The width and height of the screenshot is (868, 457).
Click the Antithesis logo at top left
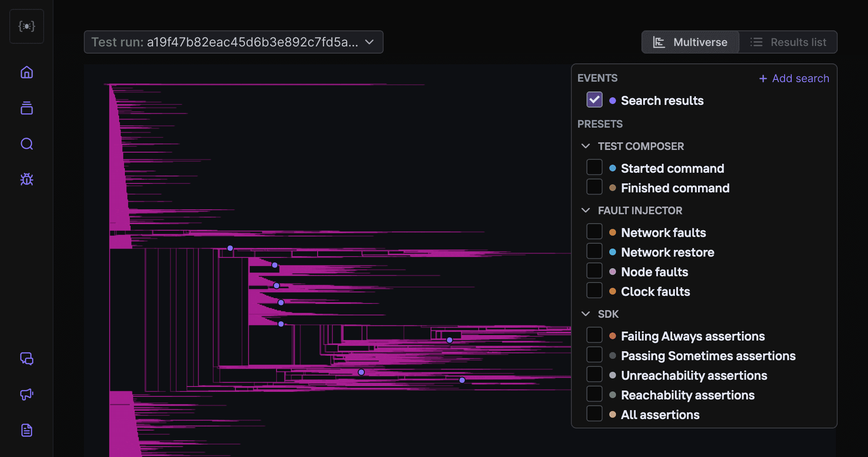[26, 26]
